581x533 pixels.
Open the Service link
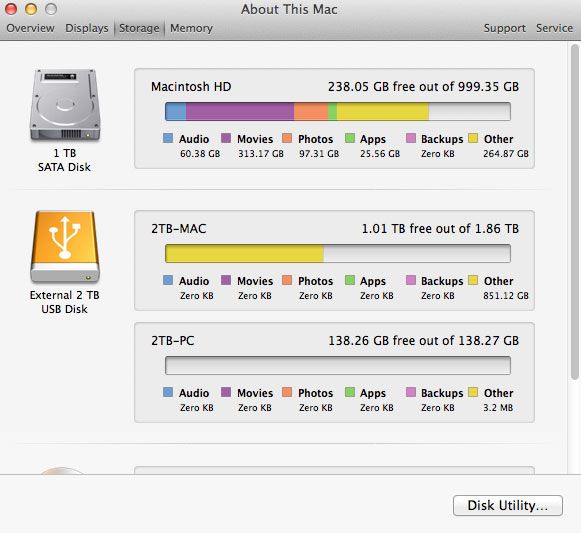click(x=555, y=28)
